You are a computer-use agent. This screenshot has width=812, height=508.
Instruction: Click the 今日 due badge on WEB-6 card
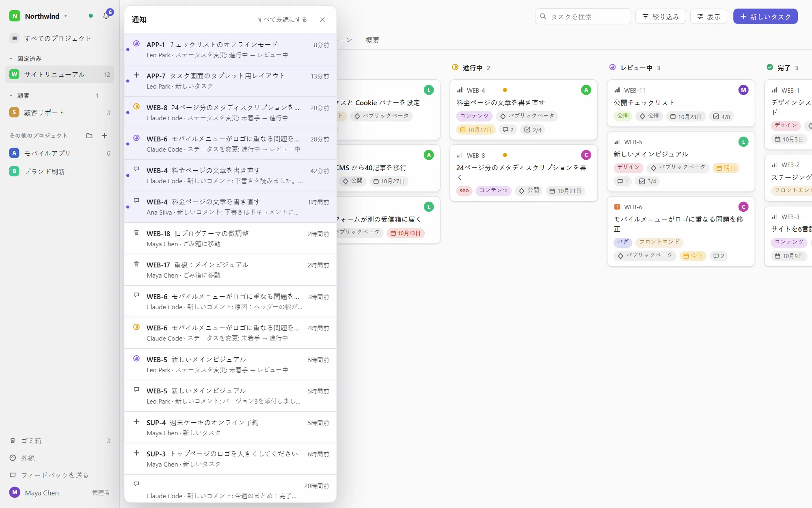coord(693,256)
